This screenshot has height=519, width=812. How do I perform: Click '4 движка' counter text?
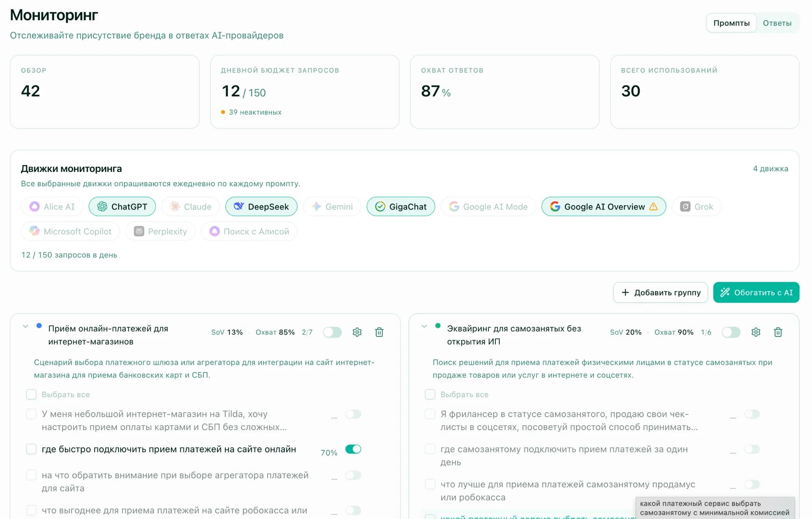point(771,169)
